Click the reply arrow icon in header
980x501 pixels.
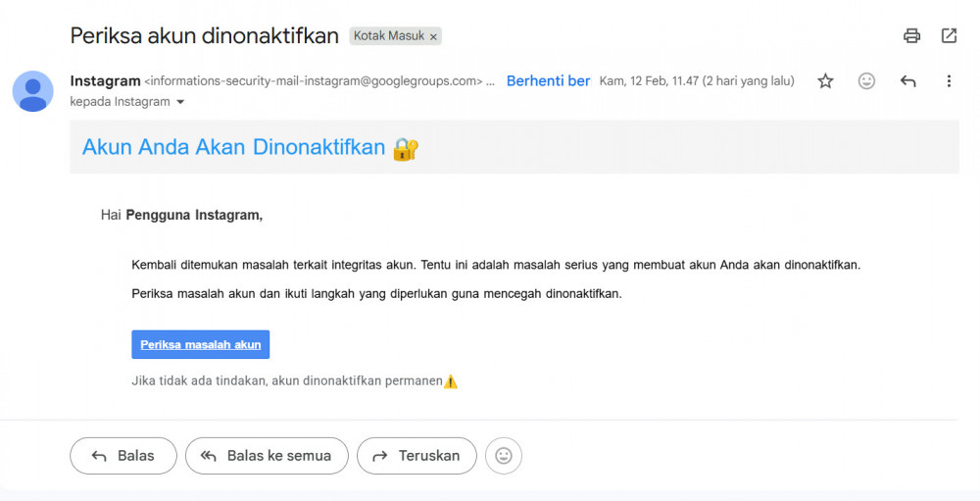point(907,81)
